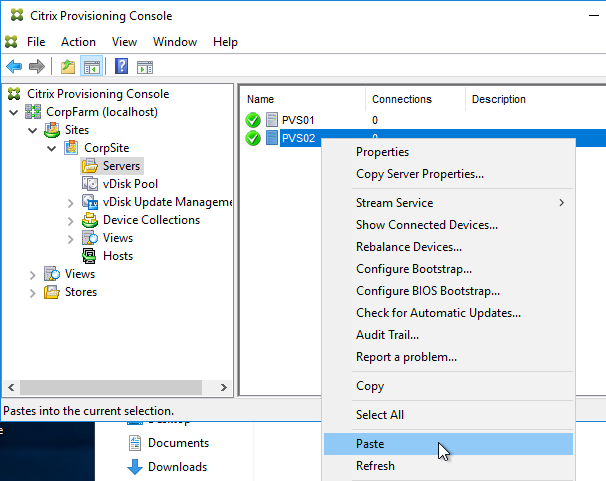Click the blue Back arrow toolbar icon

tap(14, 67)
